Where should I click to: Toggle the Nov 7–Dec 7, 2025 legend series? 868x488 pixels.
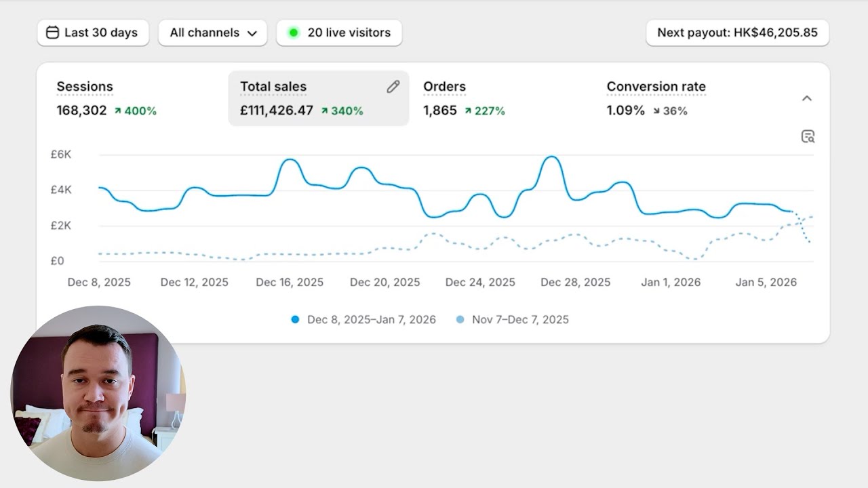click(x=520, y=319)
